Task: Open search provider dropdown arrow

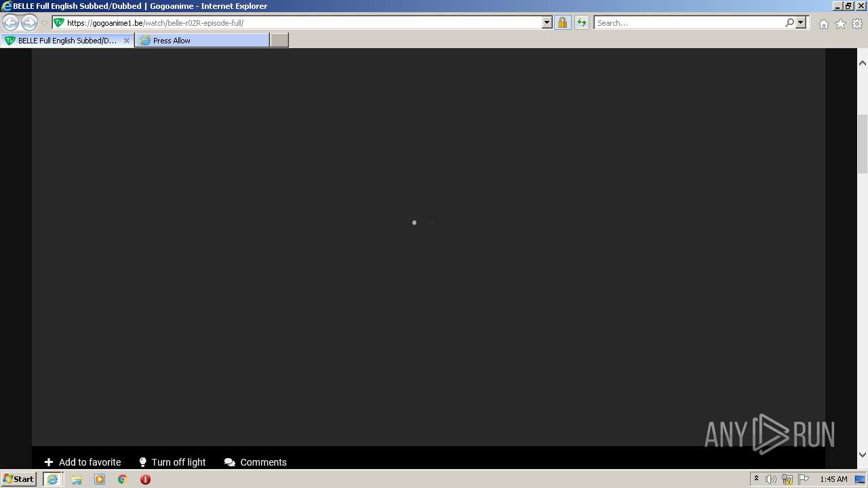Action: tap(801, 22)
